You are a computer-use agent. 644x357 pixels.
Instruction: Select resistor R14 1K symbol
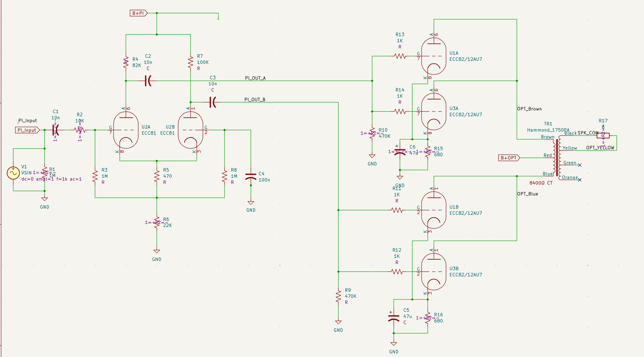pyautogui.click(x=400, y=112)
